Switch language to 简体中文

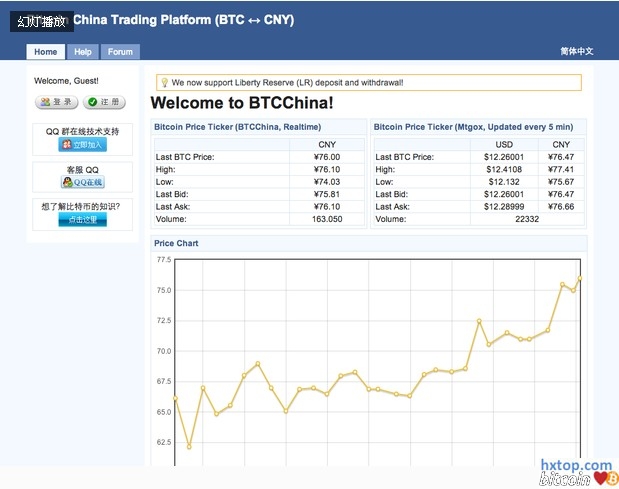576,52
